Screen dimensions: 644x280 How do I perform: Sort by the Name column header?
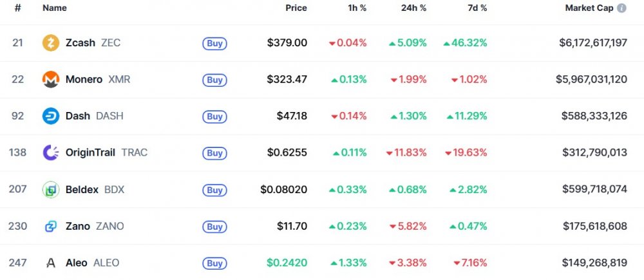54,8
